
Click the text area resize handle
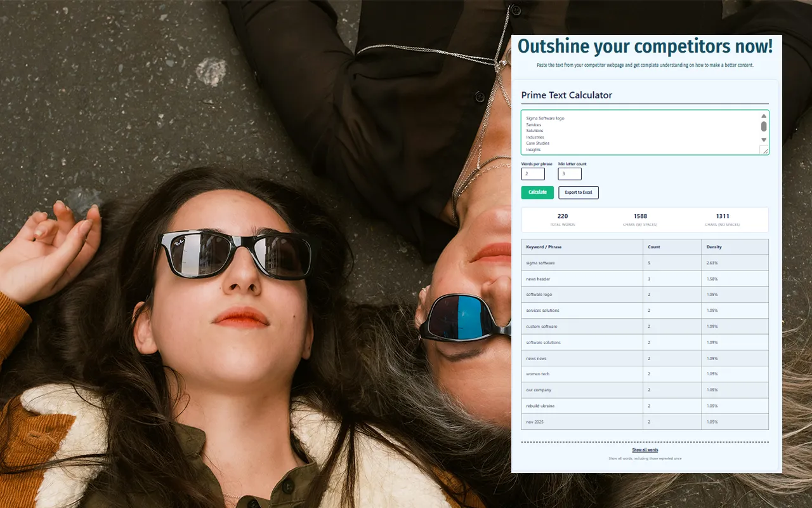click(765, 150)
